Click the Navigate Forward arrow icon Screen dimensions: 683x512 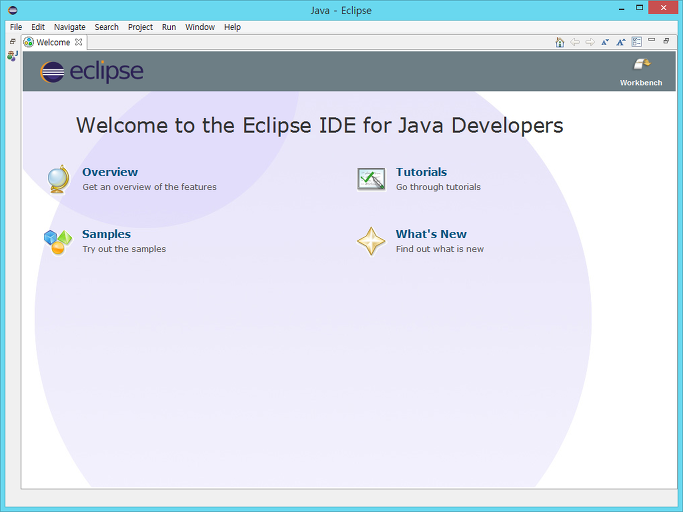pos(590,42)
